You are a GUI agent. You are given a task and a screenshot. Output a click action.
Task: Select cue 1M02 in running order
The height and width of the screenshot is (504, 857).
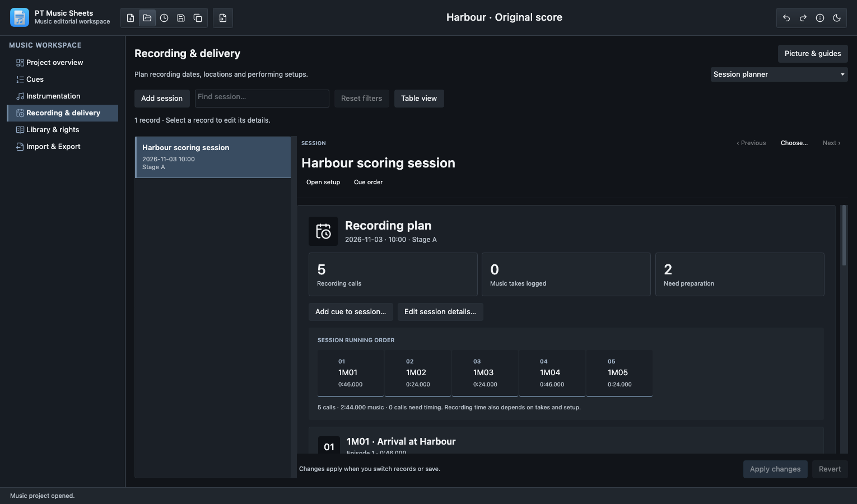(x=418, y=374)
